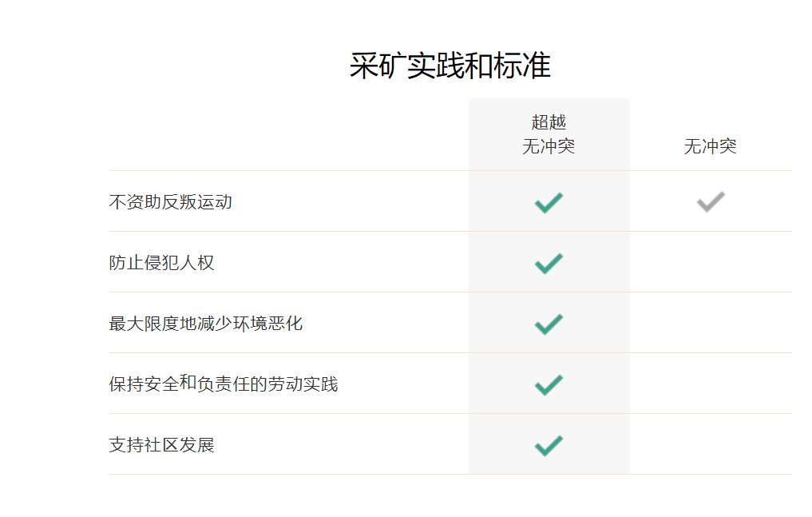This screenshot has width=812, height=517.
Task: Click the rightmost 无冲突 column header
Action: [711, 147]
